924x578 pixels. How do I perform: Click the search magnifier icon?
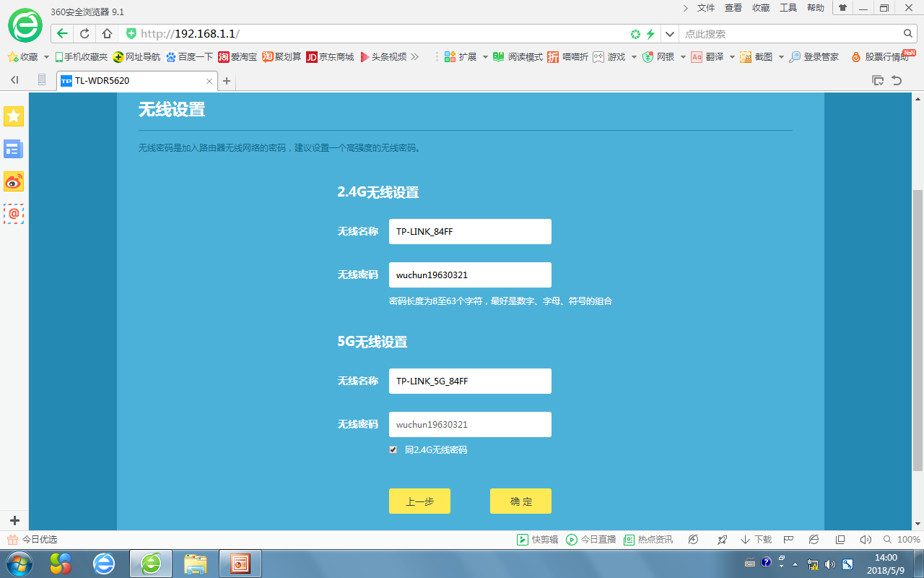pyautogui.click(x=909, y=34)
